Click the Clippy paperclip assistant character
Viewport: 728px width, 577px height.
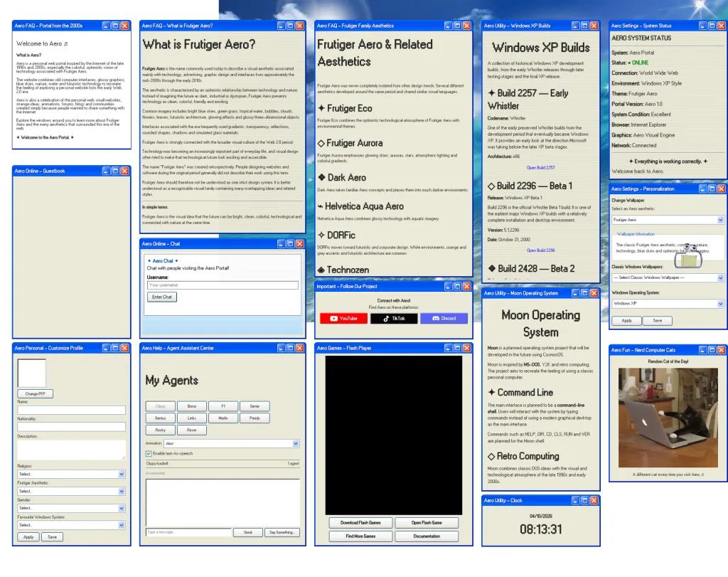click(688, 256)
